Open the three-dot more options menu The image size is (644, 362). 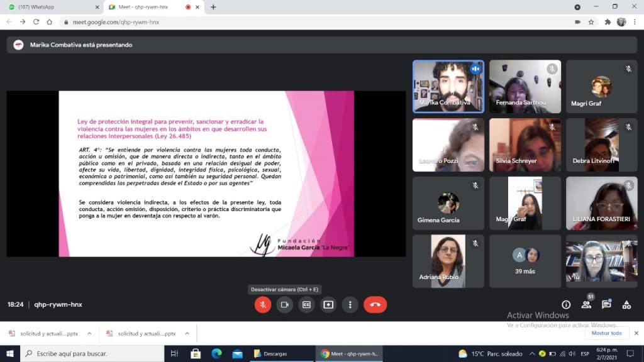[350, 305]
